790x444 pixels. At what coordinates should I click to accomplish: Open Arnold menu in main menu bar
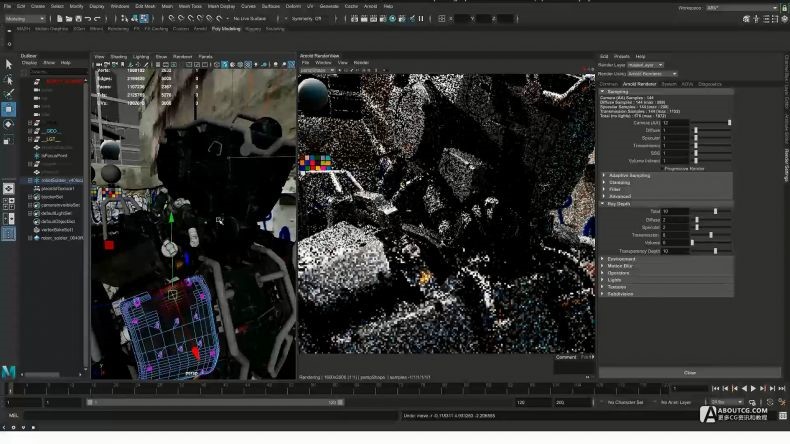[x=370, y=7]
